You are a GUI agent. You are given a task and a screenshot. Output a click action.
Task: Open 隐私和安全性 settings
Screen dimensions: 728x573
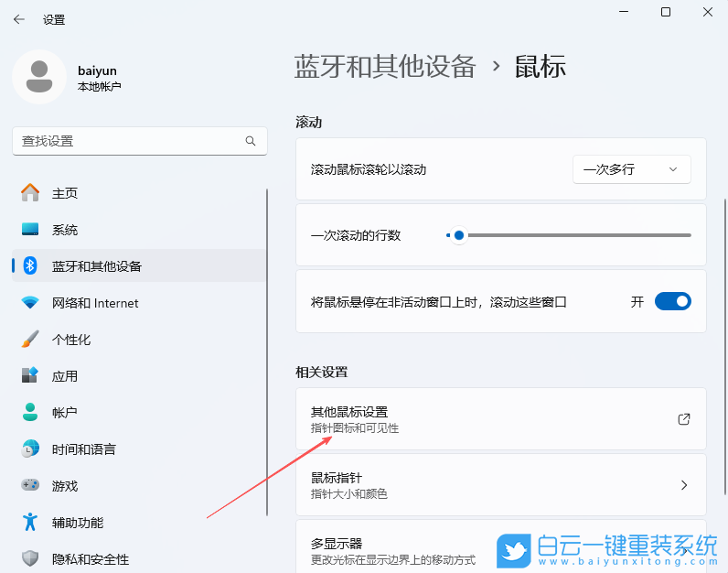tap(139, 558)
